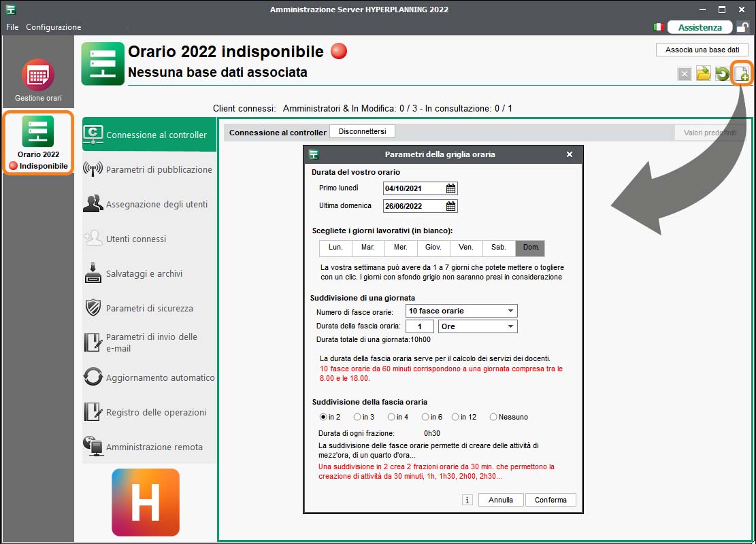This screenshot has height=544, width=756.
Task: Open Parametri di sicurezza section
Action: pyautogui.click(x=149, y=308)
